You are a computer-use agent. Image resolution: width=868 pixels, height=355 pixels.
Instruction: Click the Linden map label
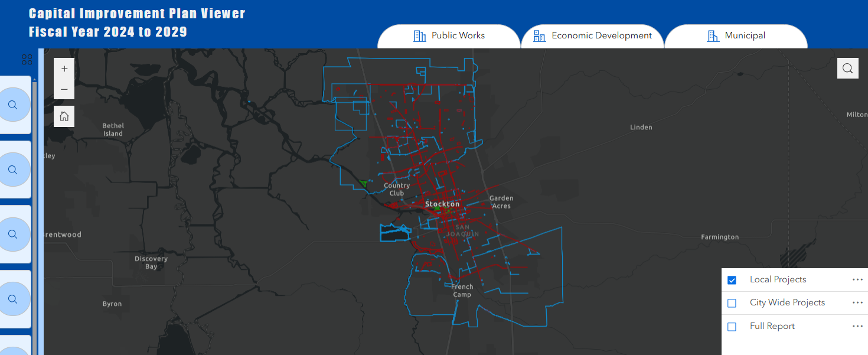[x=641, y=127]
